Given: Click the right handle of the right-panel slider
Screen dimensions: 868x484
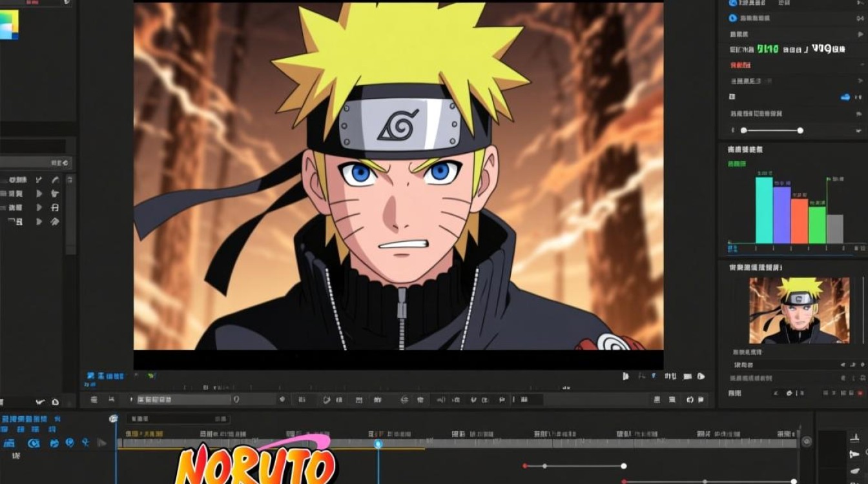Looking at the screenshot, I should pos(800,130).
